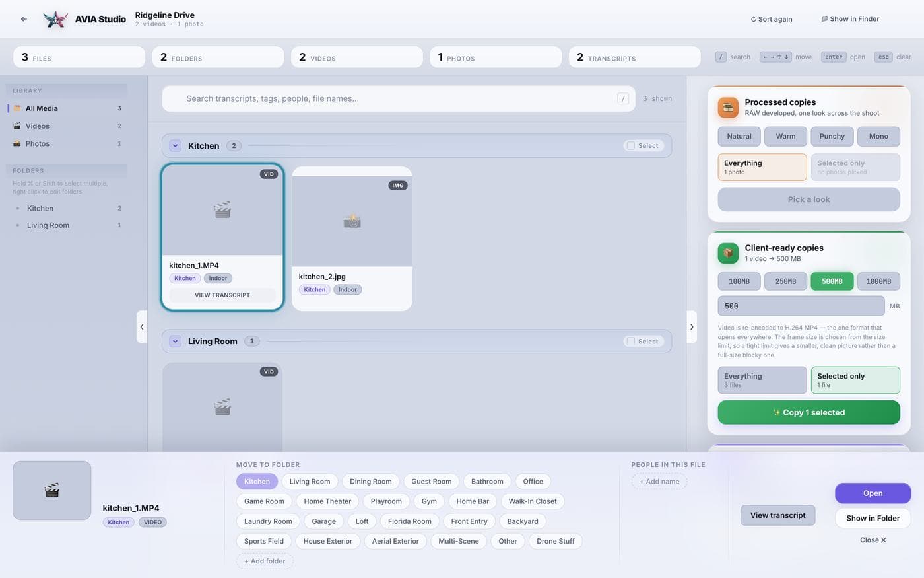Select the 250MB size preset
Screen dimensions: 924x578
point(785,281)
